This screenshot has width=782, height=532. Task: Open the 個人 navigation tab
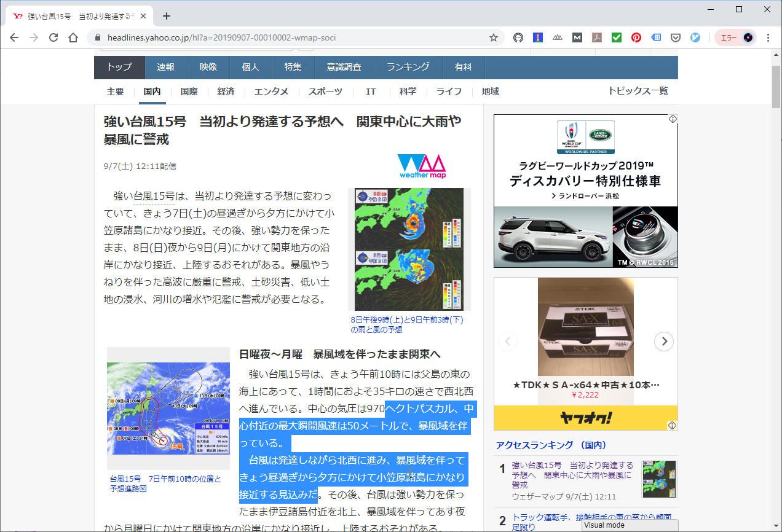coord(251,68)
